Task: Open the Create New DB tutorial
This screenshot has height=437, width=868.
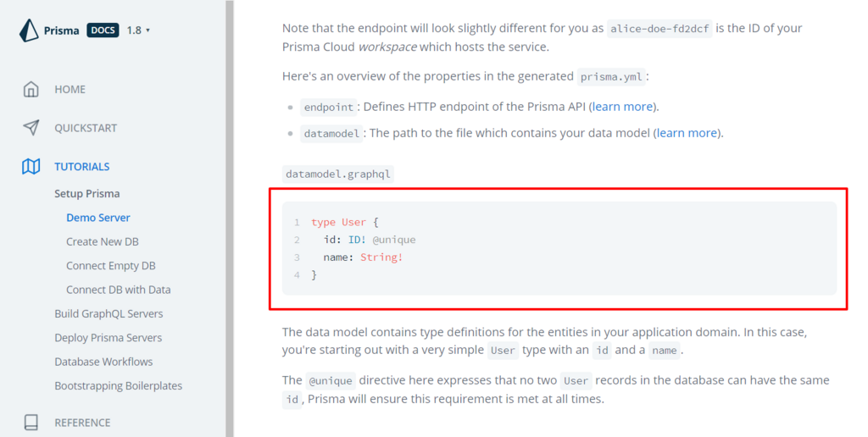Action: (x=103, y=241)
